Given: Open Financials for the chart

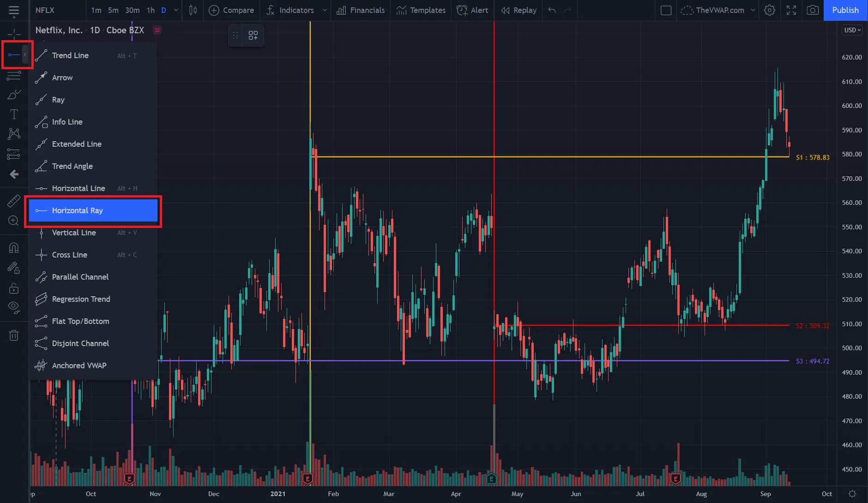Looking at the screenshot, I should click(x=361, y=10).
